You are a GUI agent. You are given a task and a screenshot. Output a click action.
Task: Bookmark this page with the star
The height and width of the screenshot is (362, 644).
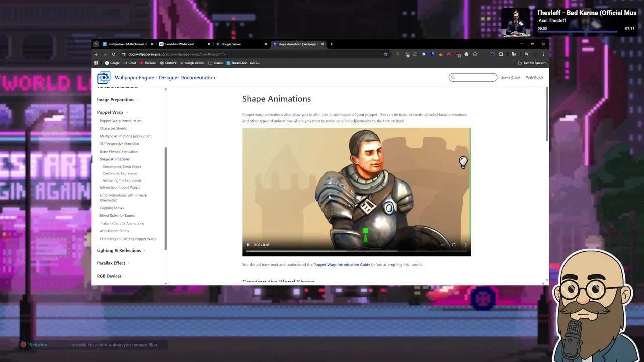pos(386,54)
